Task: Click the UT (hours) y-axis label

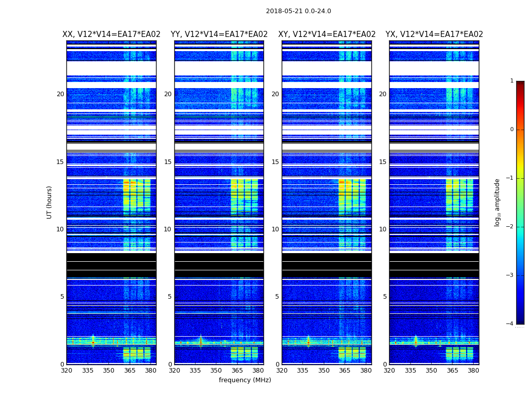Action: pos(50,202)
